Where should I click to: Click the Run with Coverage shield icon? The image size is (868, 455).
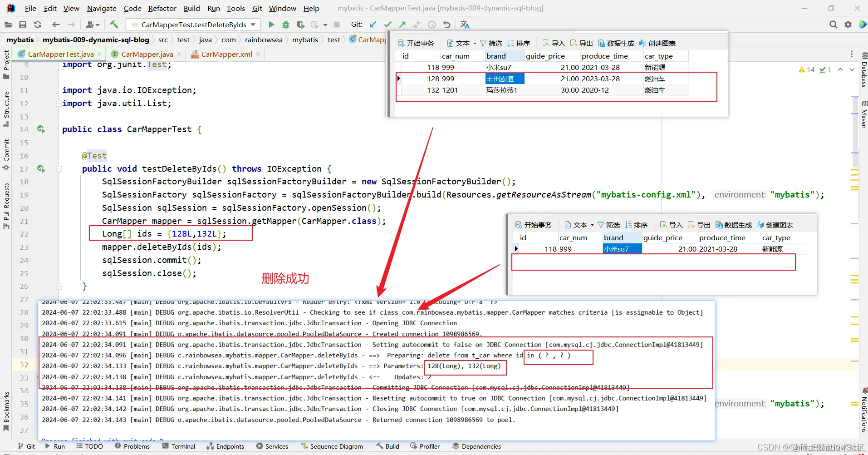point(300,25)
